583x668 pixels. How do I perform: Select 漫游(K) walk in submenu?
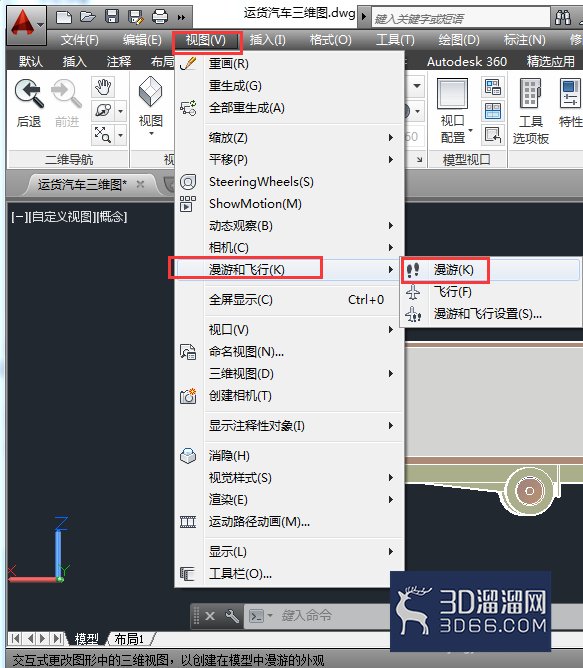pyautogui.click(x=490, y=270)
